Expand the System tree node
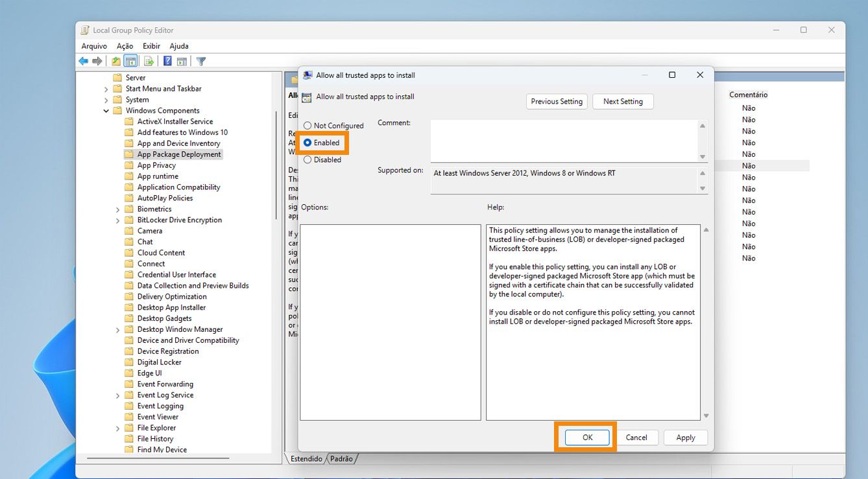This screenshot has height=479, width=868. tap(106, 100)
